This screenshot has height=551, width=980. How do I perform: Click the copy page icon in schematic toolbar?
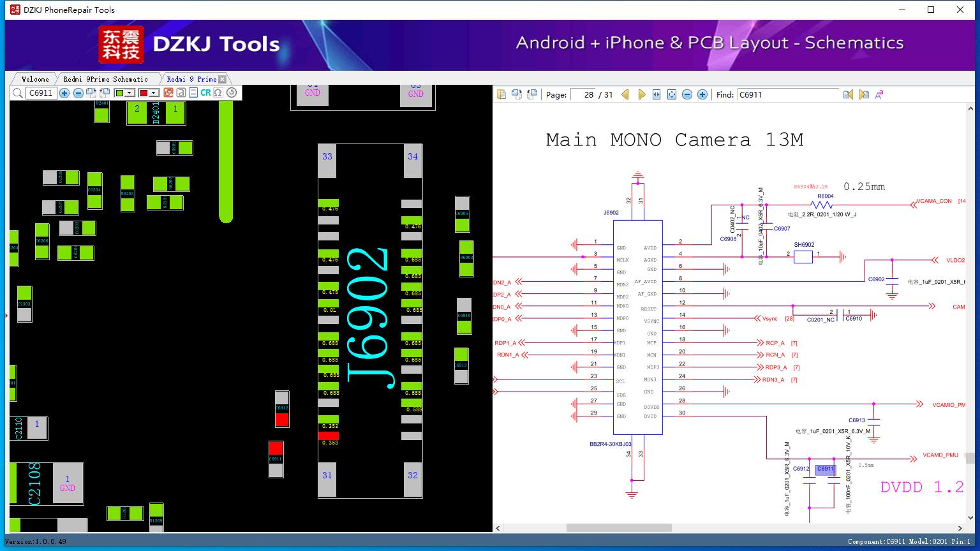click(501, 94)
